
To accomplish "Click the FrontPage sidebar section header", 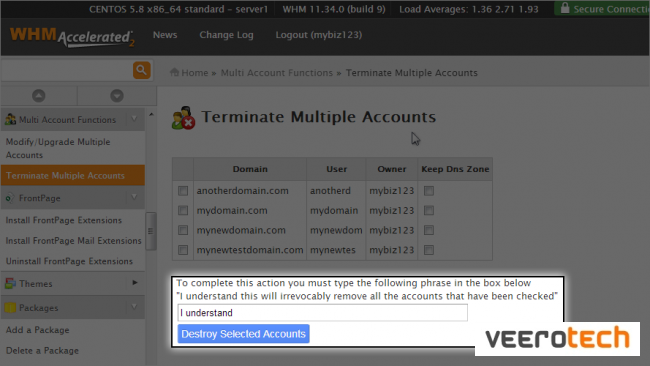I will click(73, 198).
